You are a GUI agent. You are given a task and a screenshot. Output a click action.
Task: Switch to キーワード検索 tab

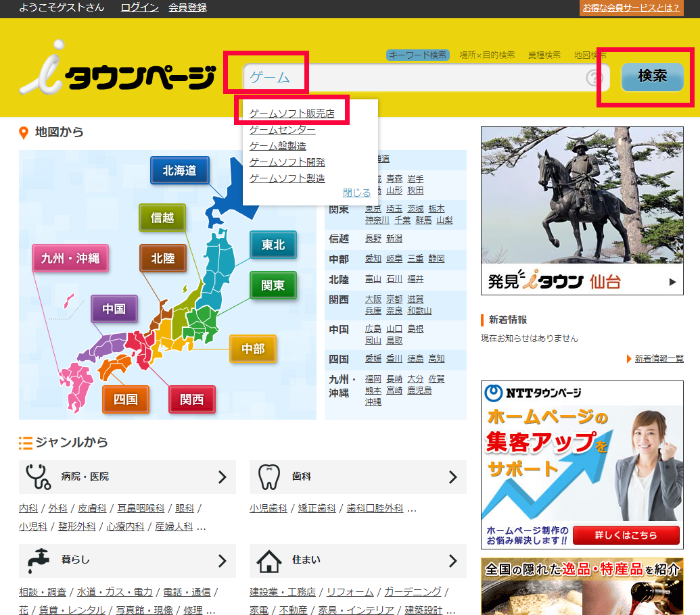[x=417, y=55]
